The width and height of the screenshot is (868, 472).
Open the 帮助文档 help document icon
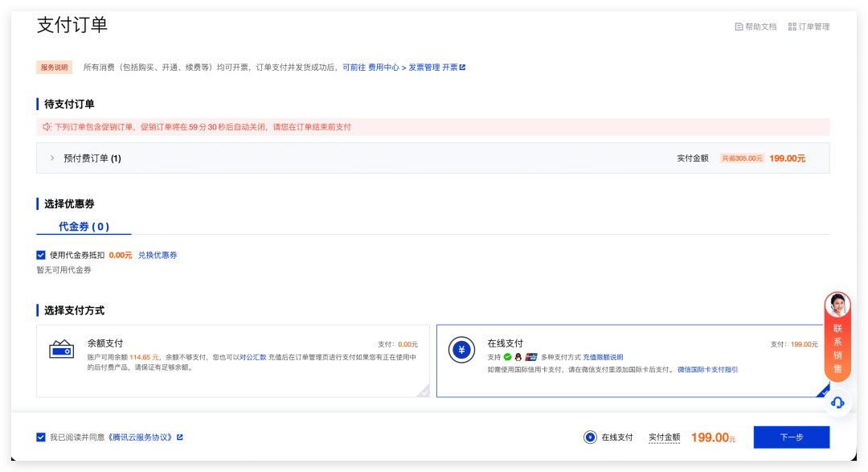(x=739, y=26)
